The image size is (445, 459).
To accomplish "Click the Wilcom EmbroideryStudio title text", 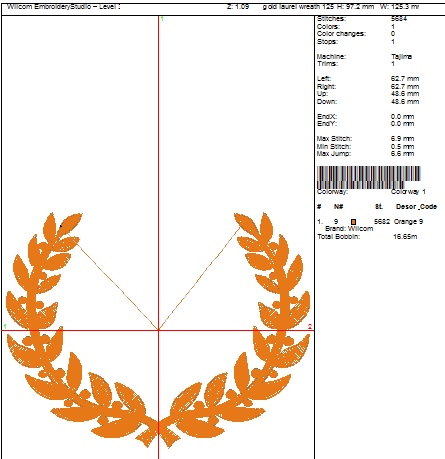I will (63, 7).
